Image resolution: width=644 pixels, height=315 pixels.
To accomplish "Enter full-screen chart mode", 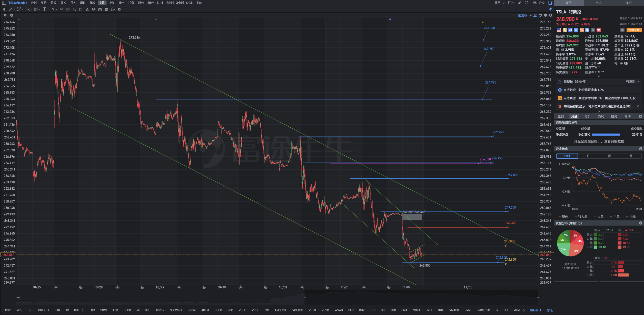I will 526,3.
